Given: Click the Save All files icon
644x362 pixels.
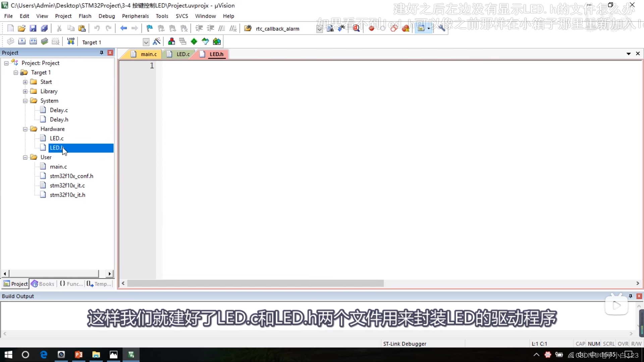Looking at the screenshot, I should point(44,28).
